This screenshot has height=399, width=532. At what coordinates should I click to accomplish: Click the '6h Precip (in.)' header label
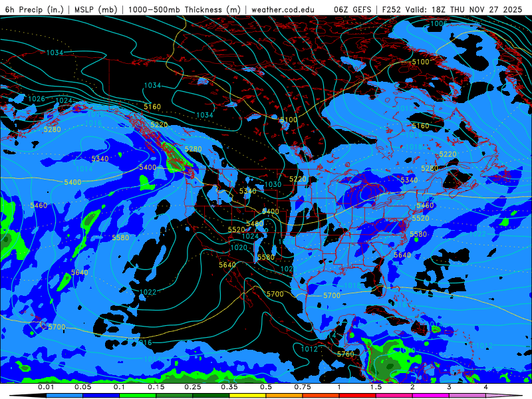pyautogui.click(x=35, y=9)
